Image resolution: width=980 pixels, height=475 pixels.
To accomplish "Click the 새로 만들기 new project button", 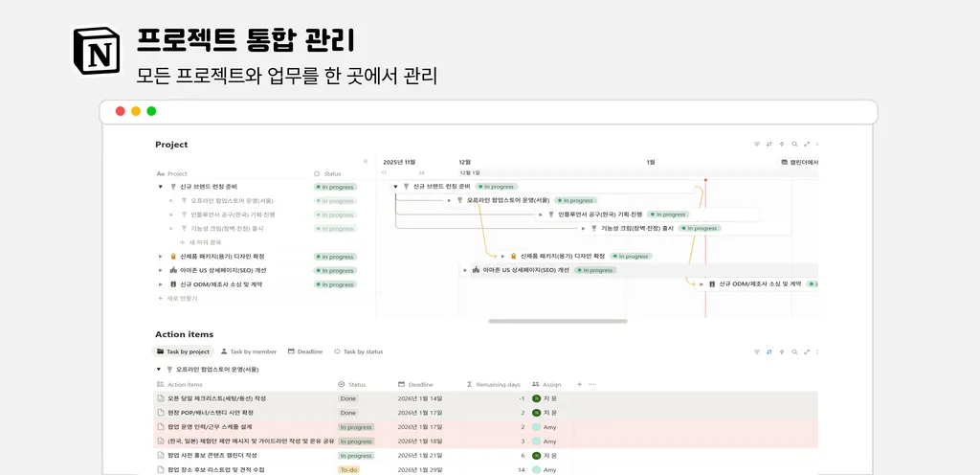I will pyautogui.click(x=177, y=298).
